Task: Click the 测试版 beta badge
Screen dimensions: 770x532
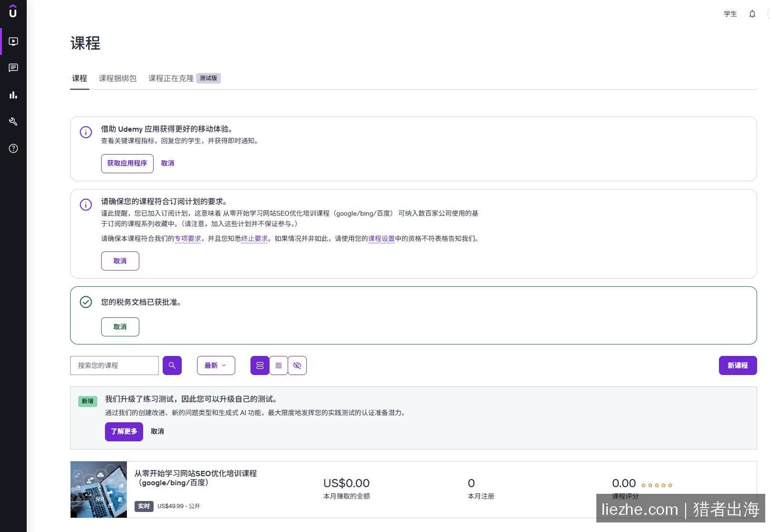Action: point(208,78)
